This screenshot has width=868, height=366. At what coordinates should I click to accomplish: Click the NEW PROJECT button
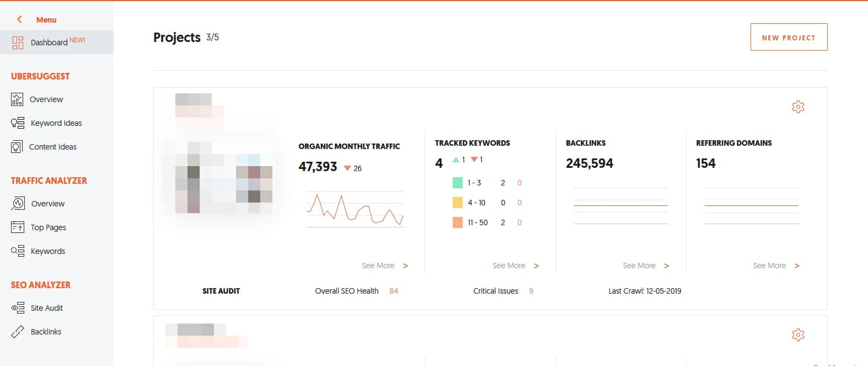[x=789, y=37]
